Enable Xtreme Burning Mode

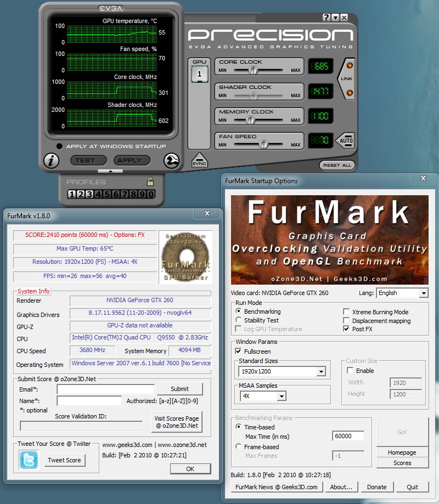tap(346, 312)
